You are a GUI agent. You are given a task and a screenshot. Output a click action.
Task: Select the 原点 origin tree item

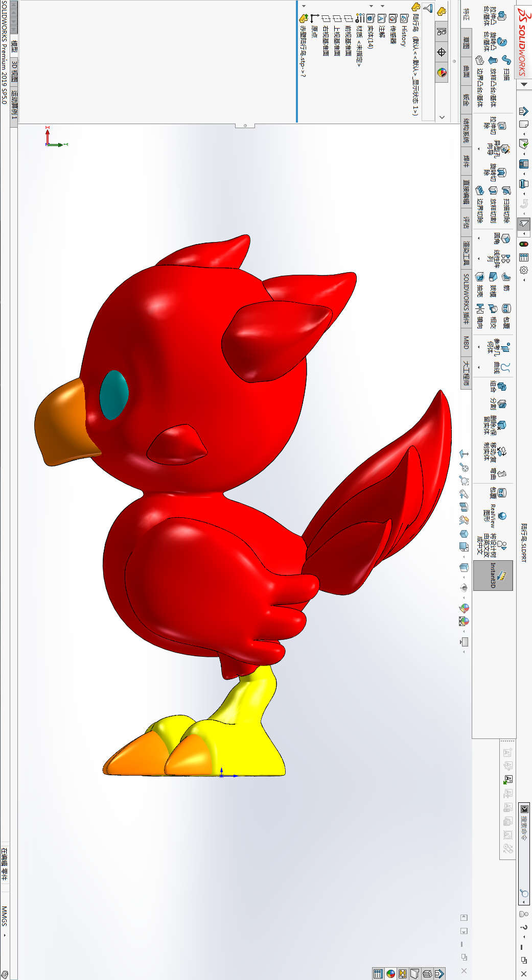[314, 26]
